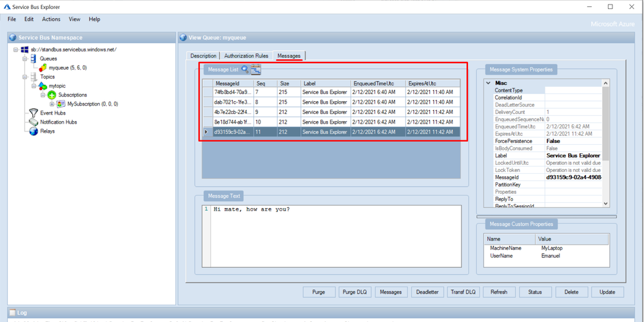Open the View menu
This screenshot has height=322, width=644.
pyautogui.click(x=74, y=19)
